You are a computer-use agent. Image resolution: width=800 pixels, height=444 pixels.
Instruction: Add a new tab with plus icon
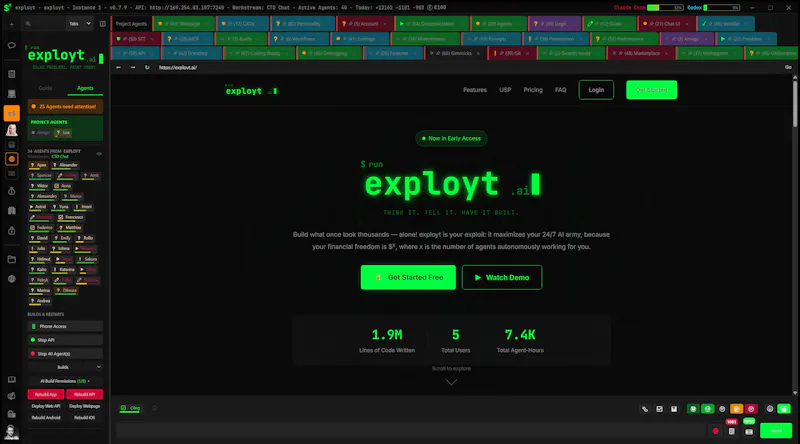tap(12, 24)
